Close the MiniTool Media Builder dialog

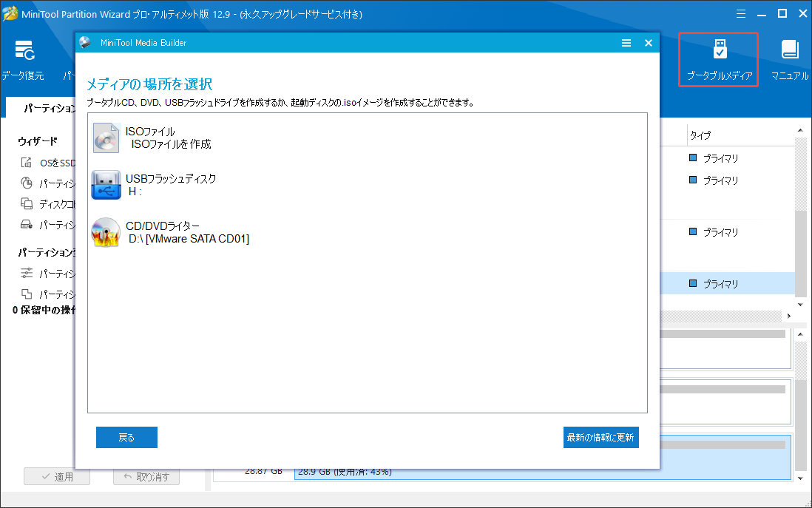(x=649, y=43)
